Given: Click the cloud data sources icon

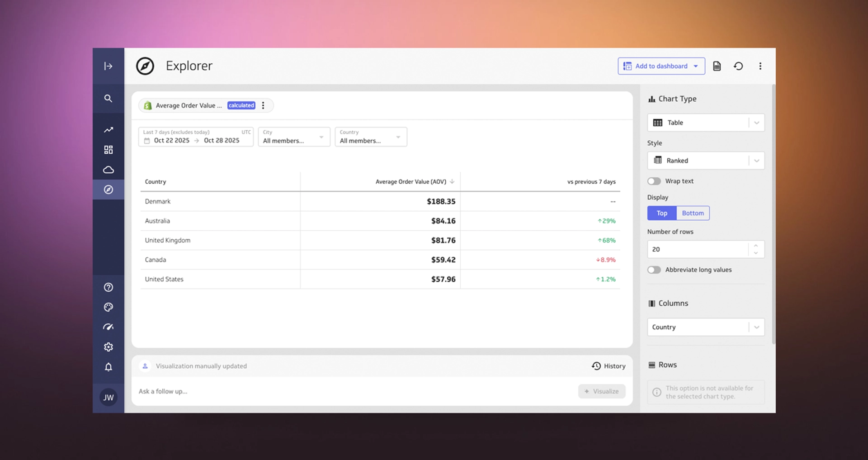Looking at the screenshot, I should click(x=108, y=170).
